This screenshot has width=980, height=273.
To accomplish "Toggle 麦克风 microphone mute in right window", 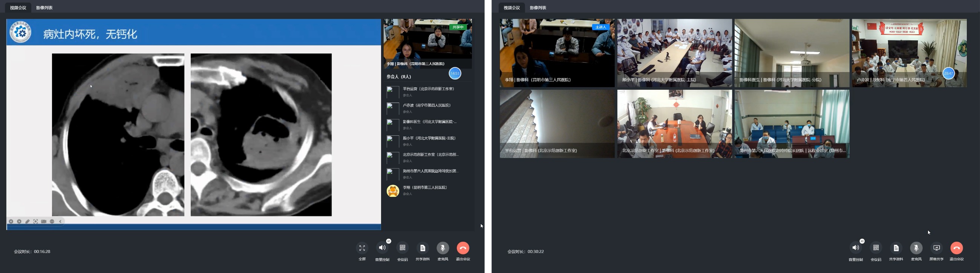I will point(916,248).
